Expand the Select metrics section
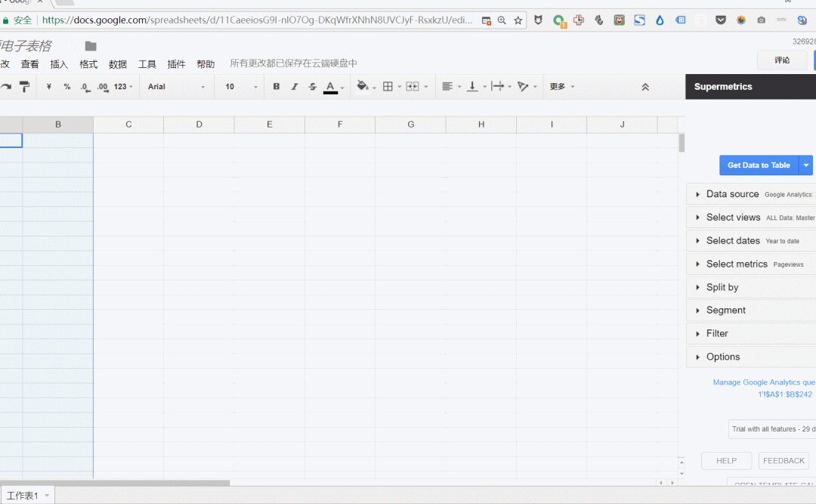The width and height of the screenshot is (816, 504). [751, 264]
